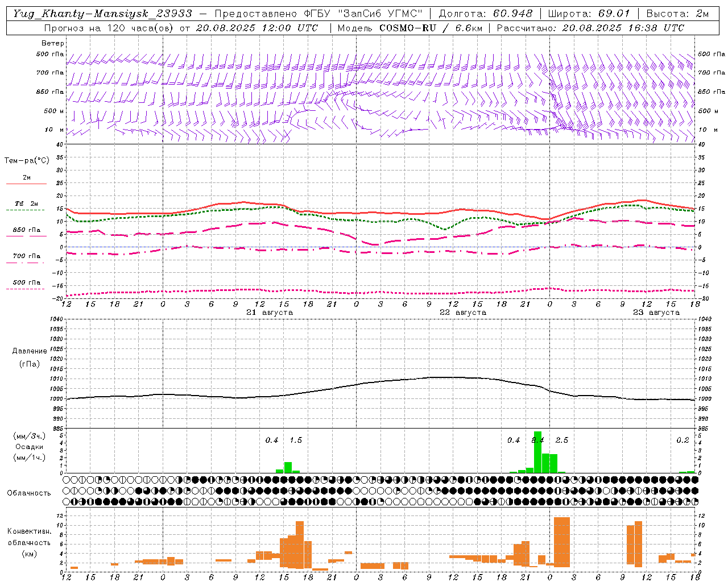Click the 22 августа date label

point(463,313)
